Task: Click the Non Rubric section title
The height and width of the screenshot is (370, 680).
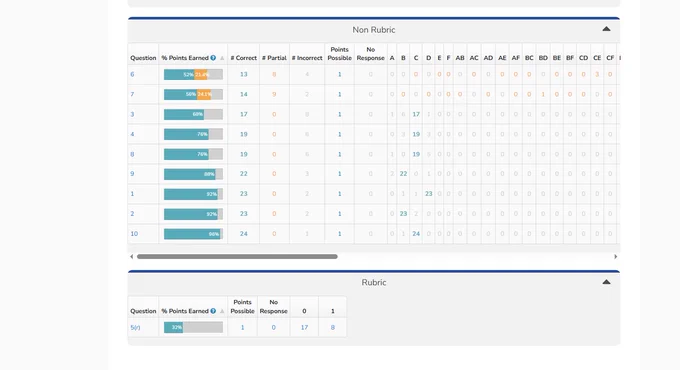Action: tap(374, 30)
